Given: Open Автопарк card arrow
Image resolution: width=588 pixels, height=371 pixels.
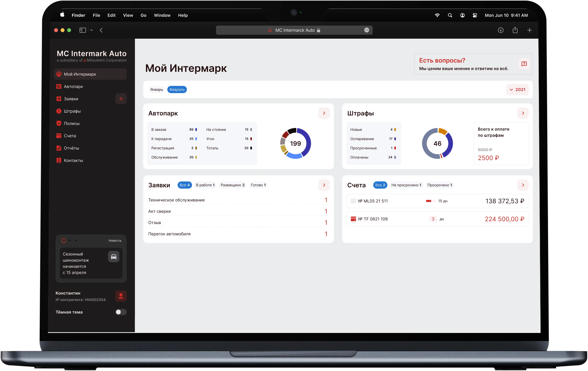Looking at the screenshot, I should point(324,113).
